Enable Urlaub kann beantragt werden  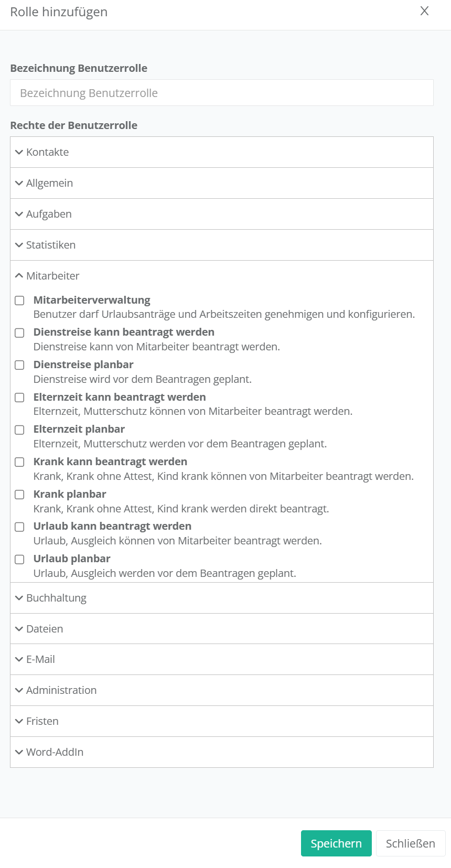click(19, 527)
